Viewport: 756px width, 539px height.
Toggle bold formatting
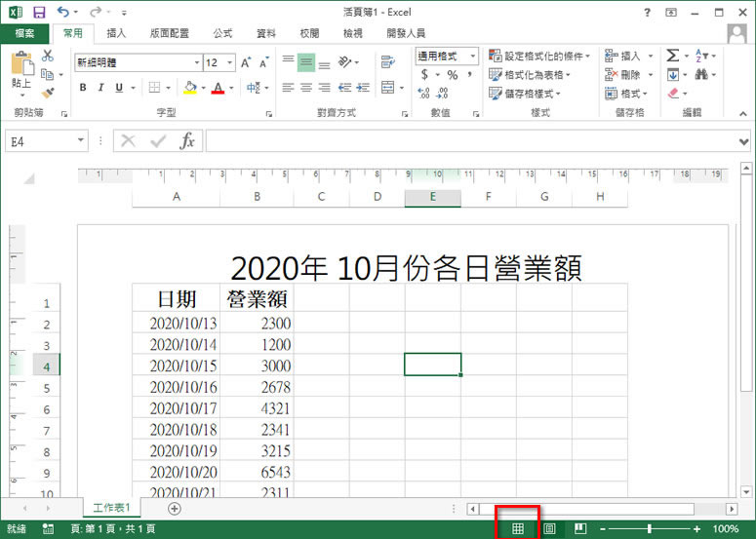pos(83,88)
